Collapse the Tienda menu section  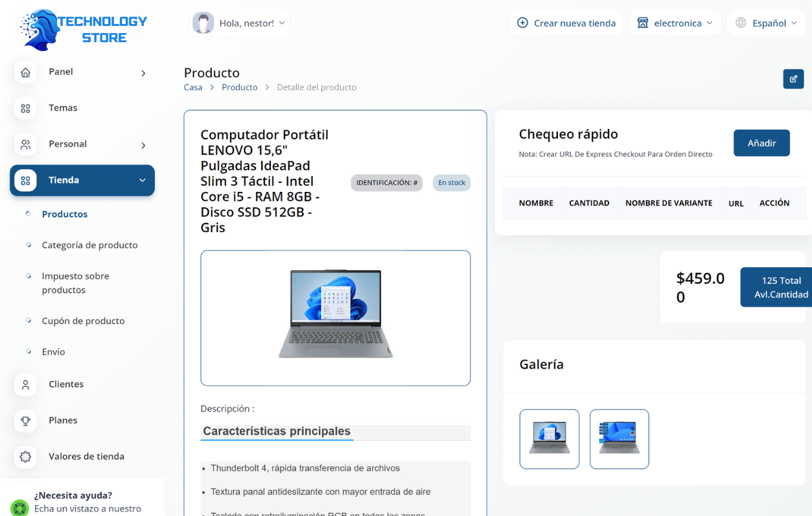pyautogui.click(x=142, y=180)
